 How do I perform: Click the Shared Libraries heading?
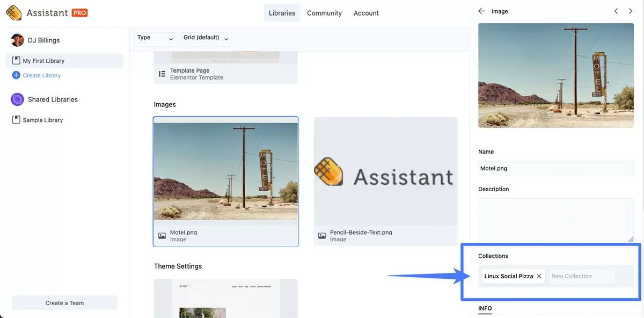(53, 99)
